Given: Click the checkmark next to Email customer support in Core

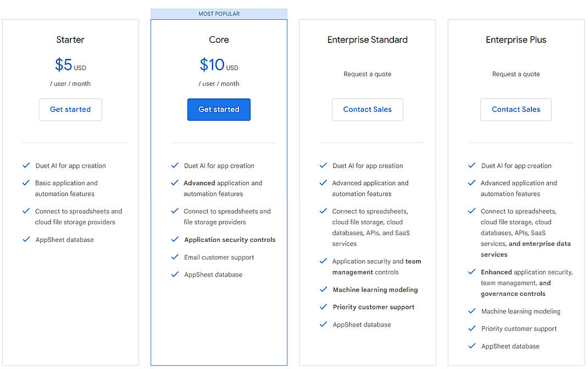Looking at the screenshot, I should (x=175, y=257).
